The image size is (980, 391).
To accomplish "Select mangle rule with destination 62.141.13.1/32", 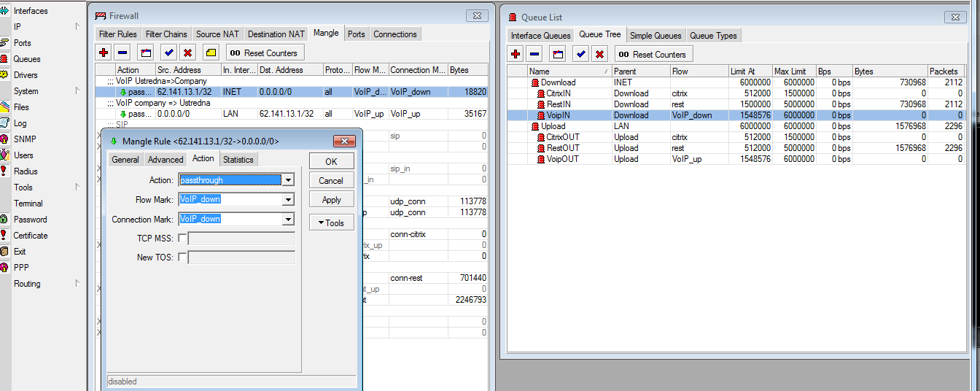I will [292, 114].
